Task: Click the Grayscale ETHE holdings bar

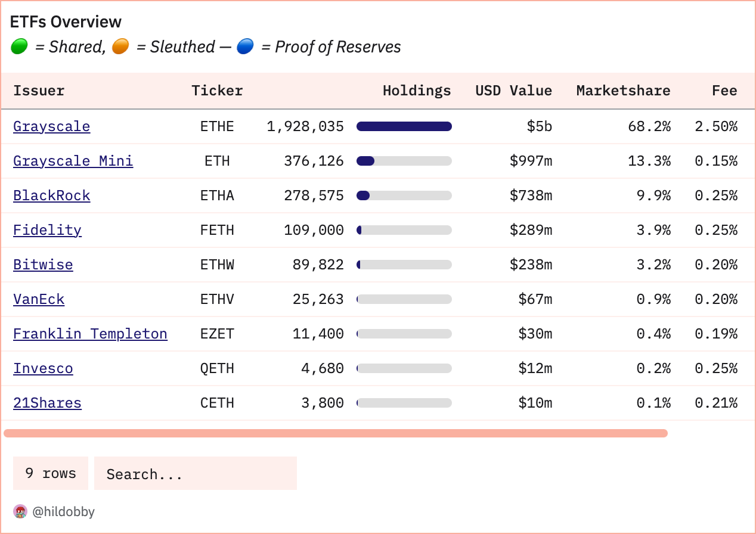Action: 404,126
